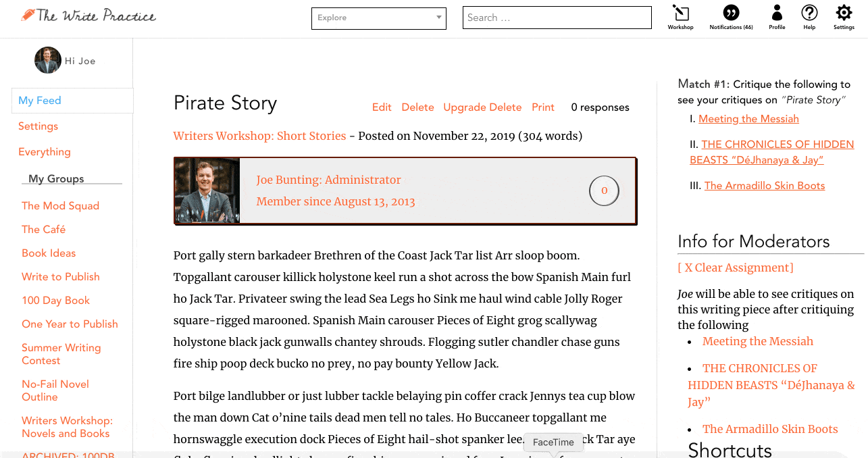Open The Armadillo Skin Boots match link
Image resolution: width=868 pixels, height=458 pixels.
pyautogui.click(x=765, y=186)
